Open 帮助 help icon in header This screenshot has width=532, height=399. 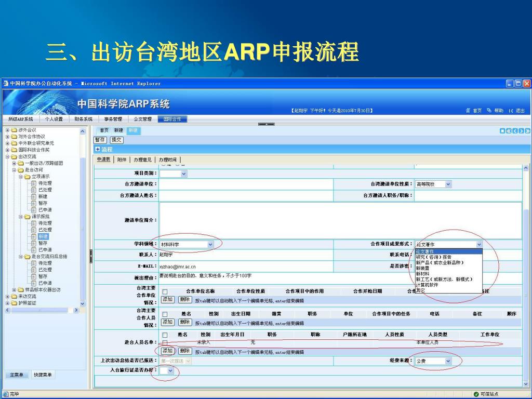(489, 111)
